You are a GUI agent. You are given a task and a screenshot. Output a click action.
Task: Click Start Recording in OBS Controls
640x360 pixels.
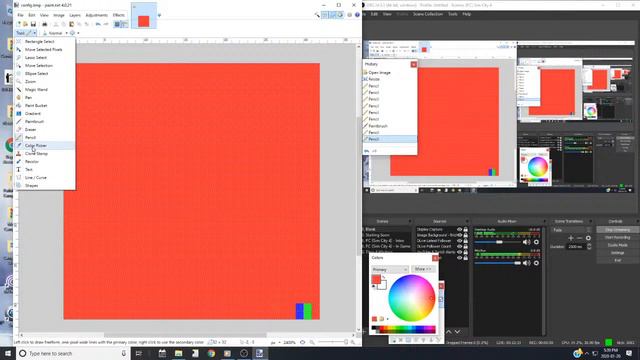point(618,237)
